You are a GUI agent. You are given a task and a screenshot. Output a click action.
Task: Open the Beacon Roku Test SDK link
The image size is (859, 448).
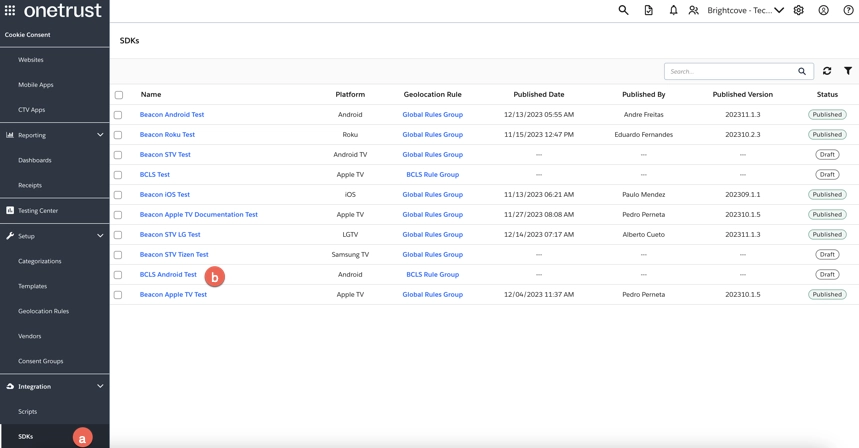(x=167, y=134)
